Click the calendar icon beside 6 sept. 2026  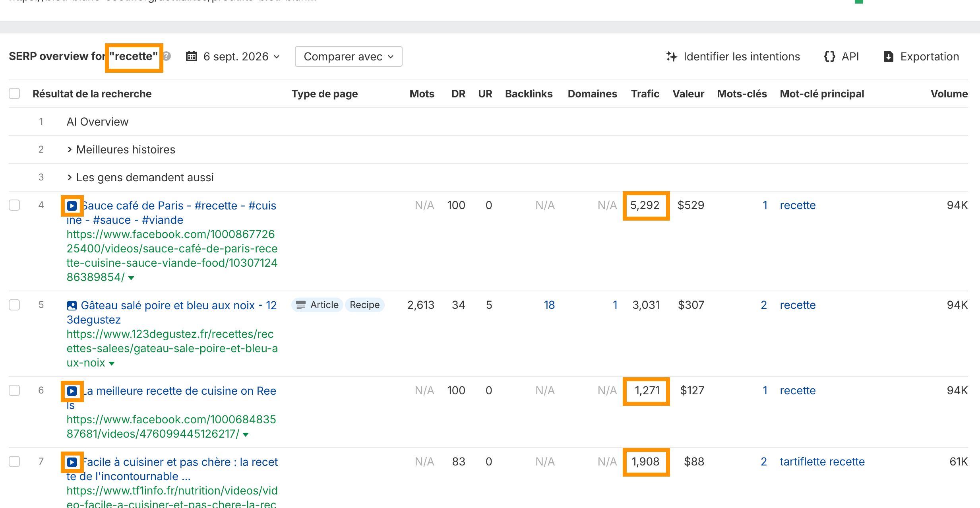point(192,56)
